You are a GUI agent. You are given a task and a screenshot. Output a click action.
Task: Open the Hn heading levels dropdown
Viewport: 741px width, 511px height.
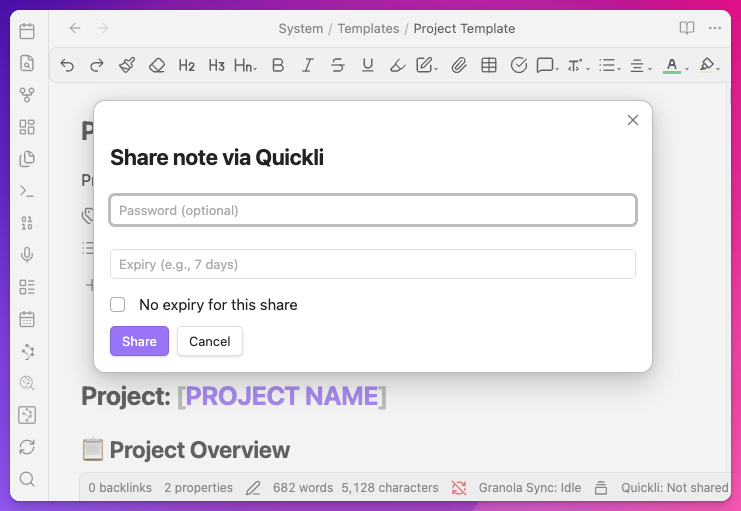tap(246, 65)
